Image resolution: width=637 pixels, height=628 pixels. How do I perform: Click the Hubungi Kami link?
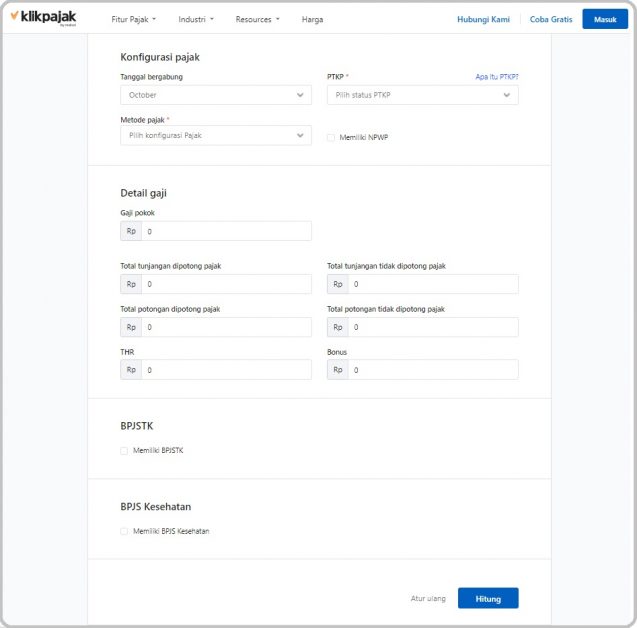(483, 19)
